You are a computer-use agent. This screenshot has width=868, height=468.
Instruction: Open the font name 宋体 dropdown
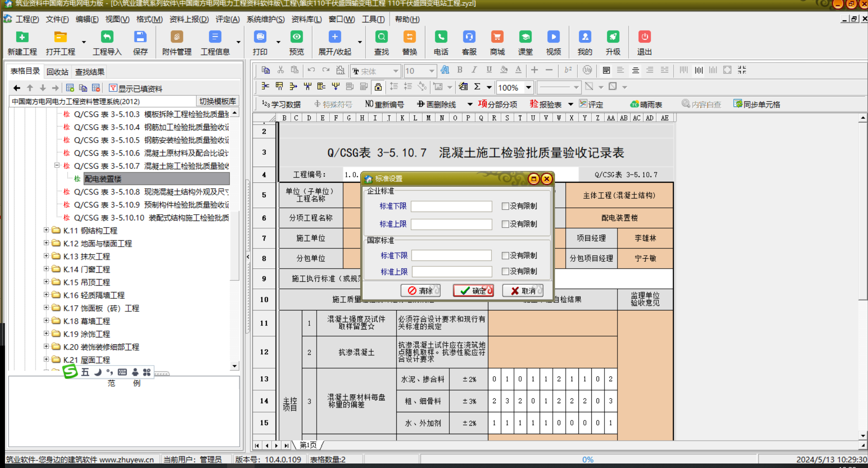click(x=396, y=71)
